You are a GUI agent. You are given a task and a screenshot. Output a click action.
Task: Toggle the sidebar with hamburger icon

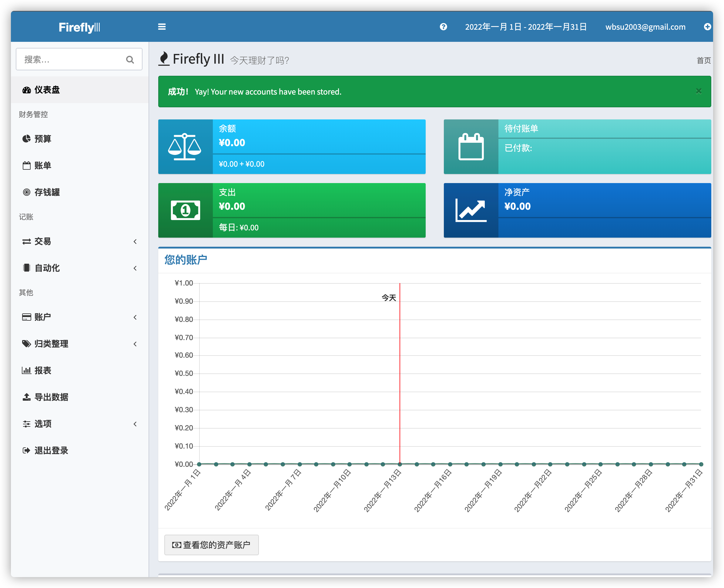tap(162, 27)
